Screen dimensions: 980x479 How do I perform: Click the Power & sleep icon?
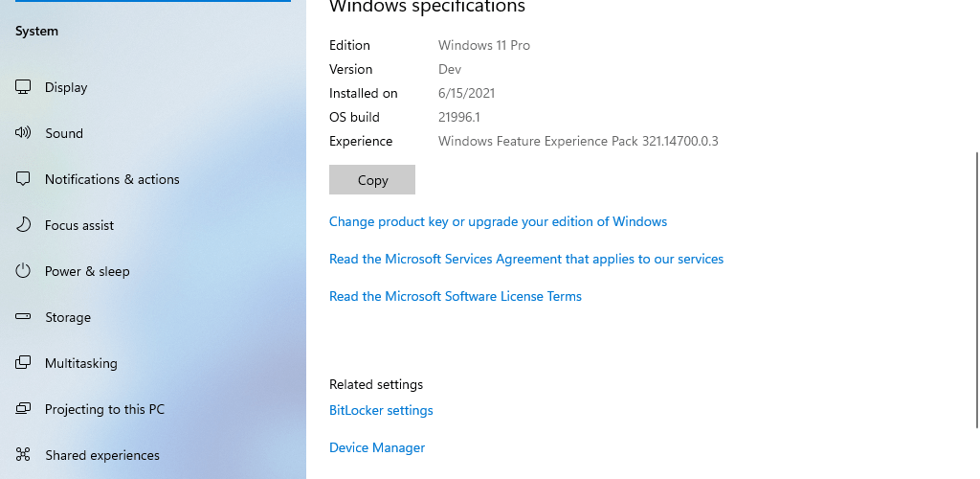pos(23,271)
